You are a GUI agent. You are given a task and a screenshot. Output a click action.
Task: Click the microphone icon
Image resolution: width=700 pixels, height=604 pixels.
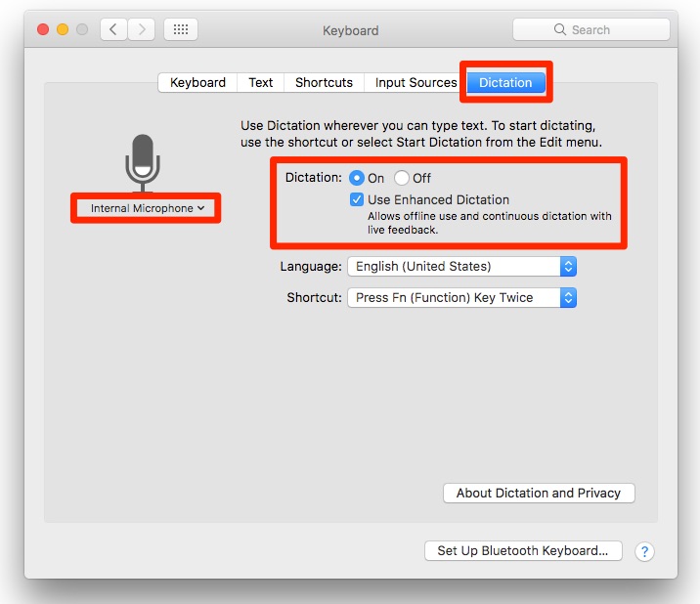143,161
